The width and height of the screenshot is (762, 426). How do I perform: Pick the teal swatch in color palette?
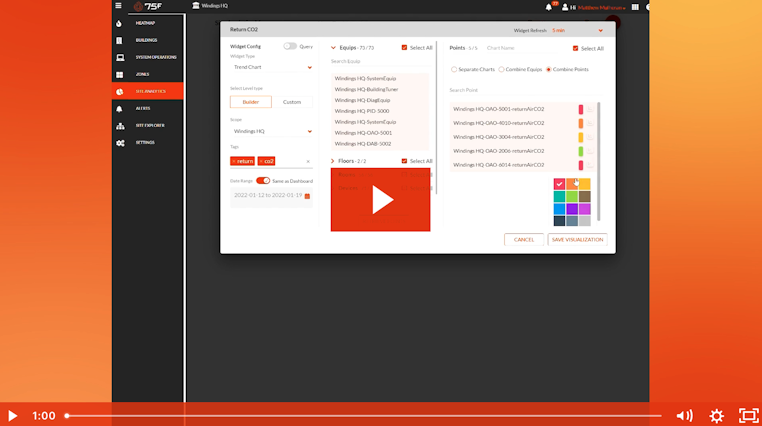click(559, 196)
